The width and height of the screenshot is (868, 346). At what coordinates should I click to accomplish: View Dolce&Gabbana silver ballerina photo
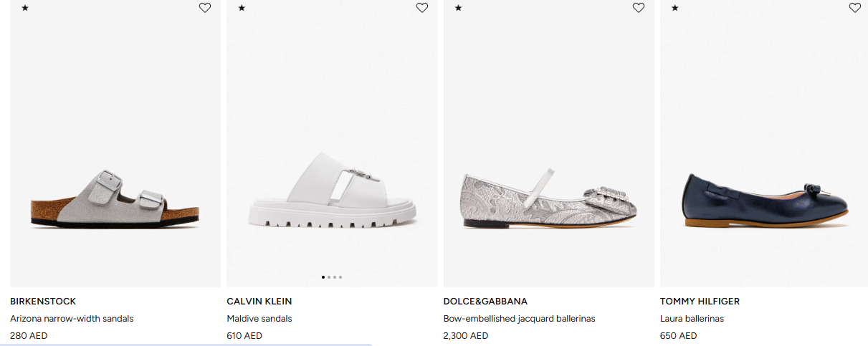(549, 199)
